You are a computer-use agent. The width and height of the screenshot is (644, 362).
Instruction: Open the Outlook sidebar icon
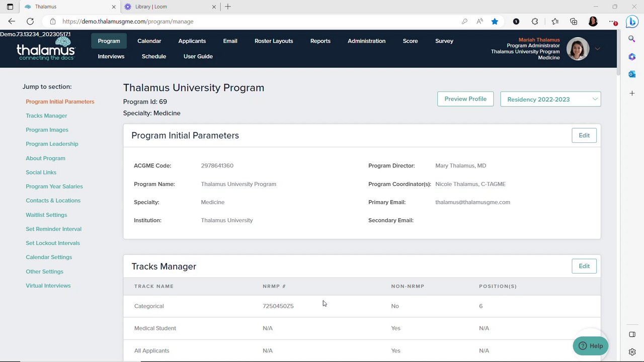(632, 74)
